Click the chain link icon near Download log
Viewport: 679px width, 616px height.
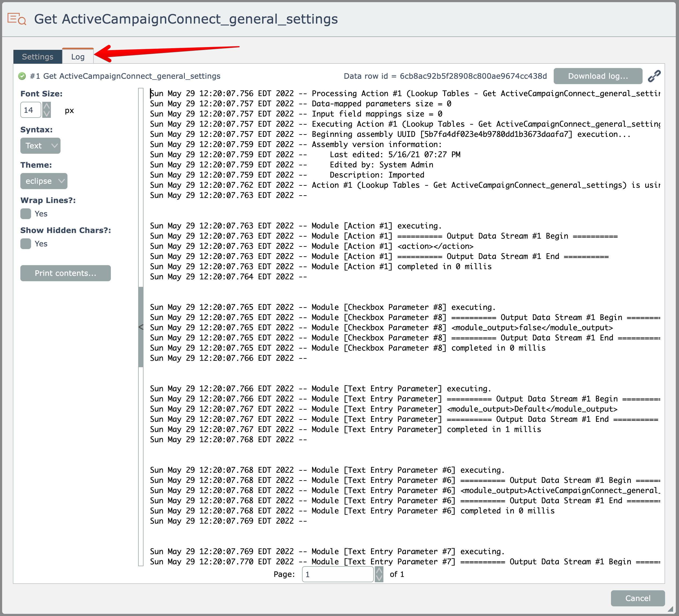pos(654,76)
